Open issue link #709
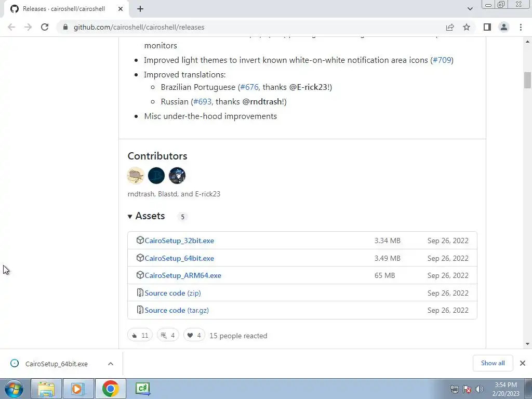This screenshot has height=399, width=532. [442, 60]
